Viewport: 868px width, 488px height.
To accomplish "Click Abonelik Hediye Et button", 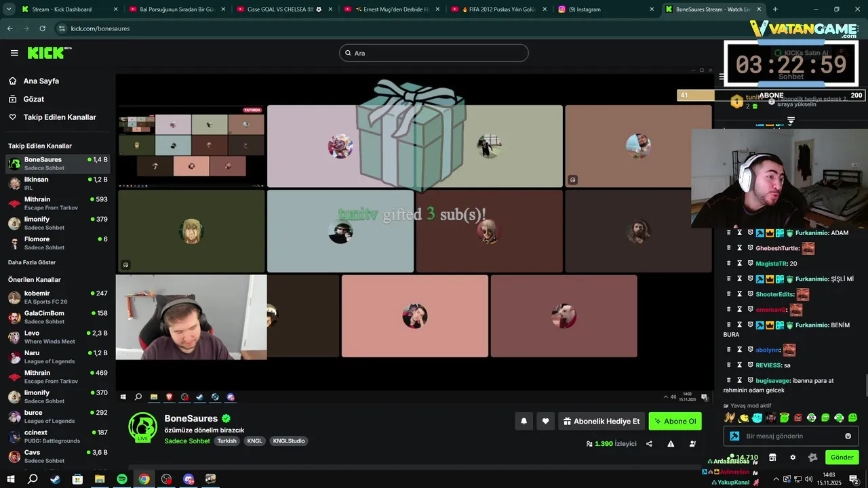I will tap(601, 421).
